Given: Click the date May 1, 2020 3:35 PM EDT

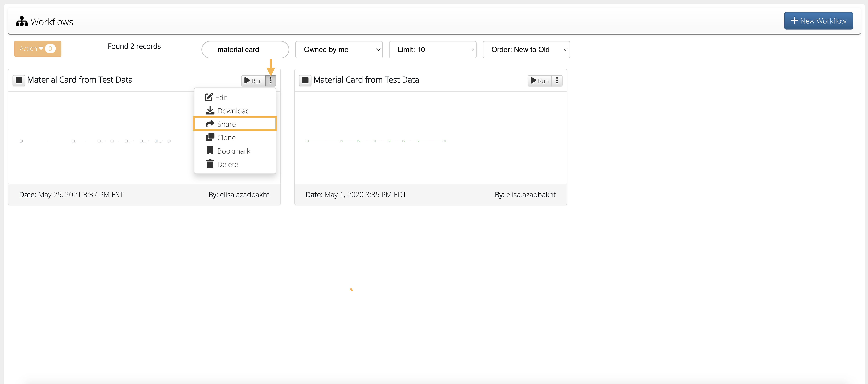Looking at the screenshot, I should tap(365, 195).
